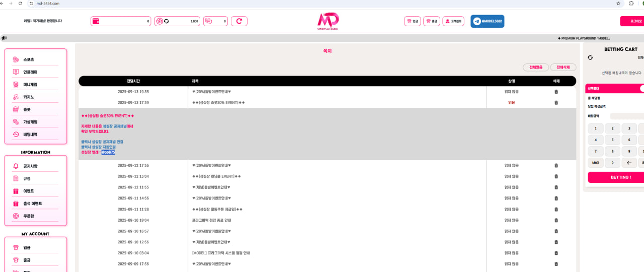The width and height of the screenshot is (644, 272).
Task: Click the megaphone icon on the ticker bar
Action: pos(4,38)
